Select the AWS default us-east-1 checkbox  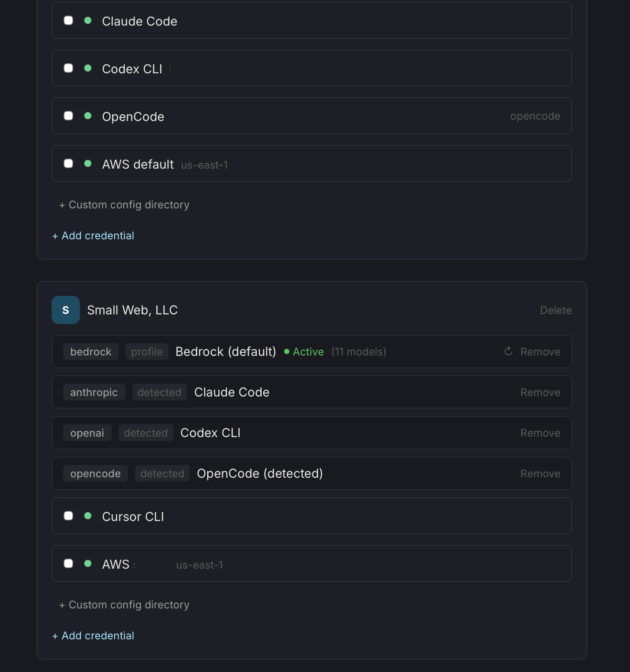[68, 163]
